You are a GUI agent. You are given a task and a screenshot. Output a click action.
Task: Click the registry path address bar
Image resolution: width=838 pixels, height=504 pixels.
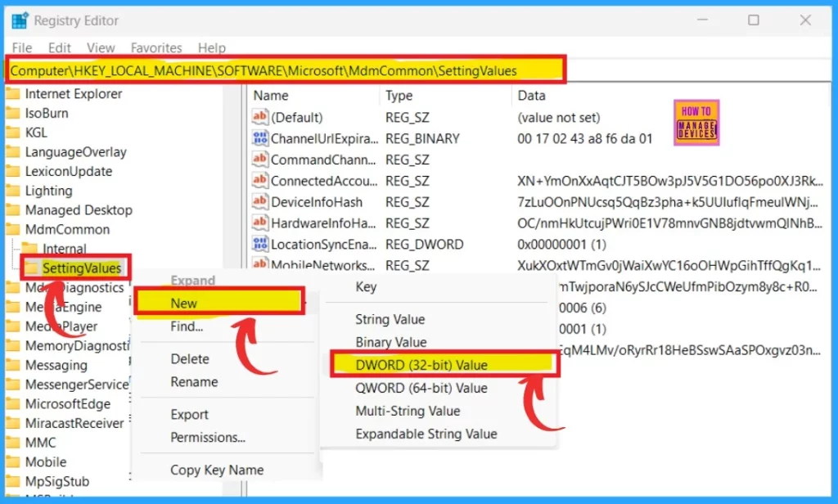pyautogui.click(x=286, y=70)
